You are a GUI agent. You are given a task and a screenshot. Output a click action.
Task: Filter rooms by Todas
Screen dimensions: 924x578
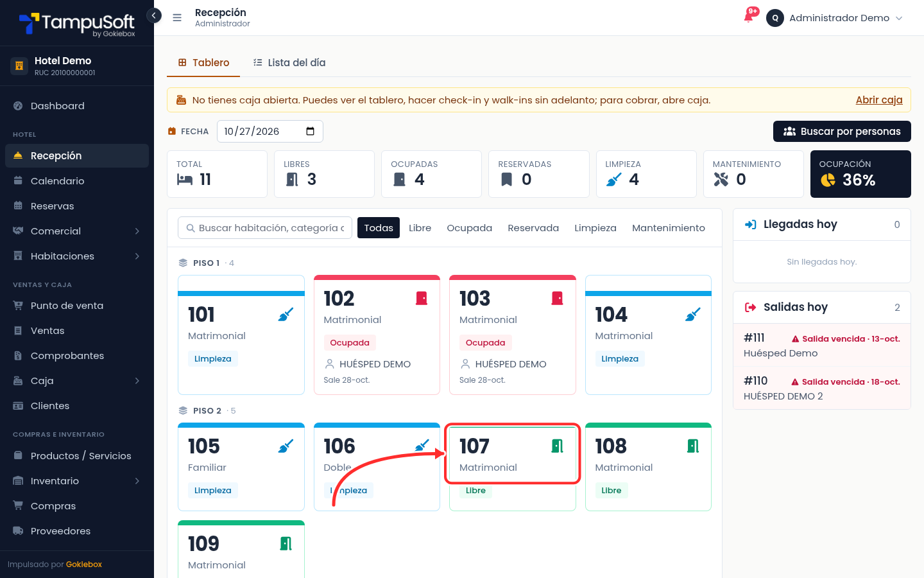(379, 228)
